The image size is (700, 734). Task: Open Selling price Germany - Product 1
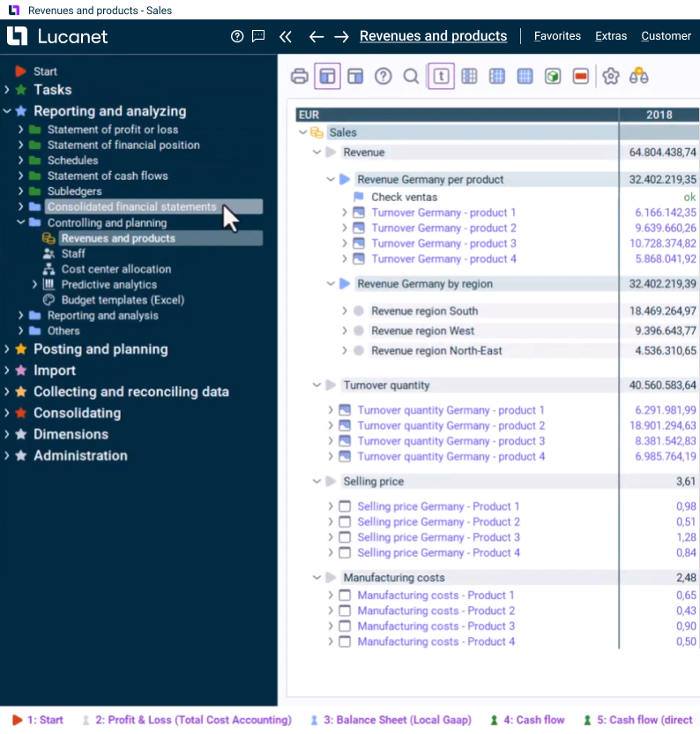click(438, 506)
